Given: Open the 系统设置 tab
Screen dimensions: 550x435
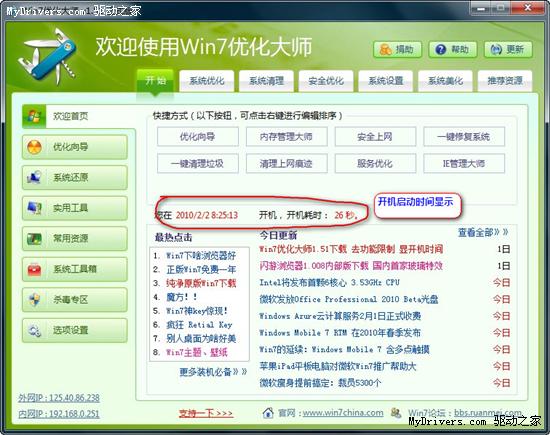Looking at the screenshot, I should pos(385,81).
